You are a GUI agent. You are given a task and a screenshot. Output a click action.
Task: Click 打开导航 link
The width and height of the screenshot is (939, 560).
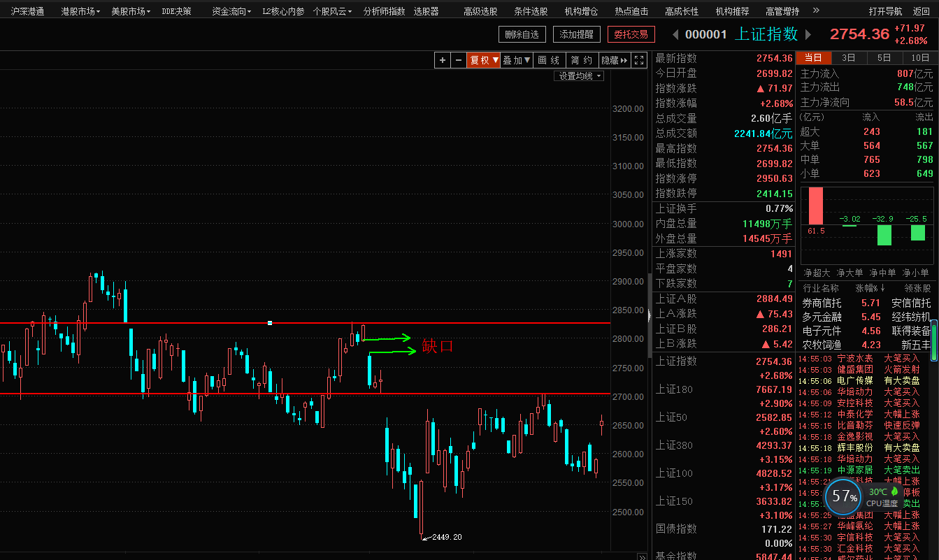point(885,11)
